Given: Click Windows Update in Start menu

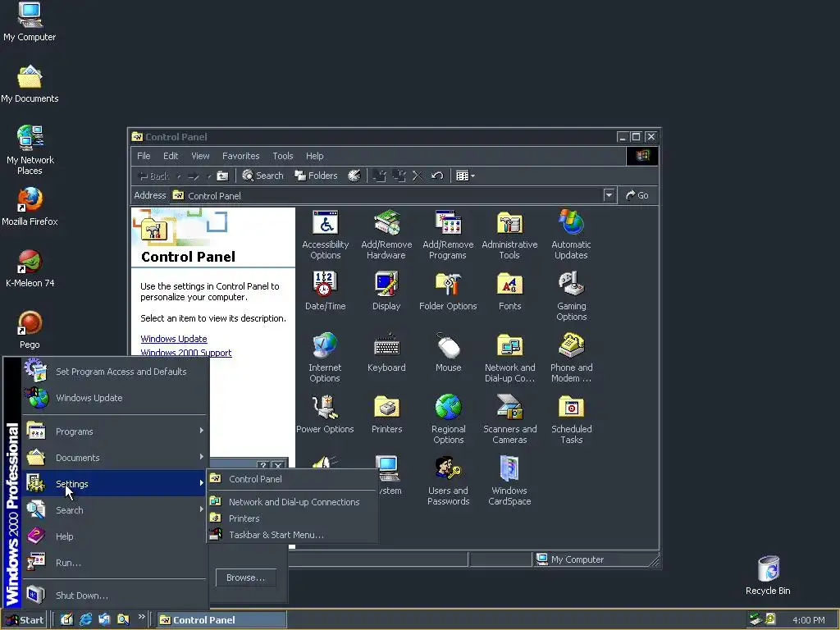Looking at the screenshot, I should tap(115, 398).
